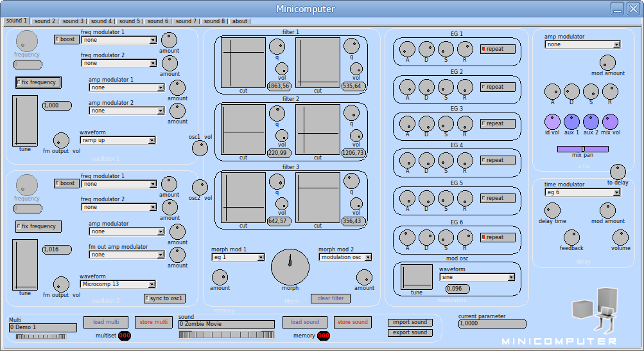Open morph mod 1 eg 1 dropdown

coord(238,257)
